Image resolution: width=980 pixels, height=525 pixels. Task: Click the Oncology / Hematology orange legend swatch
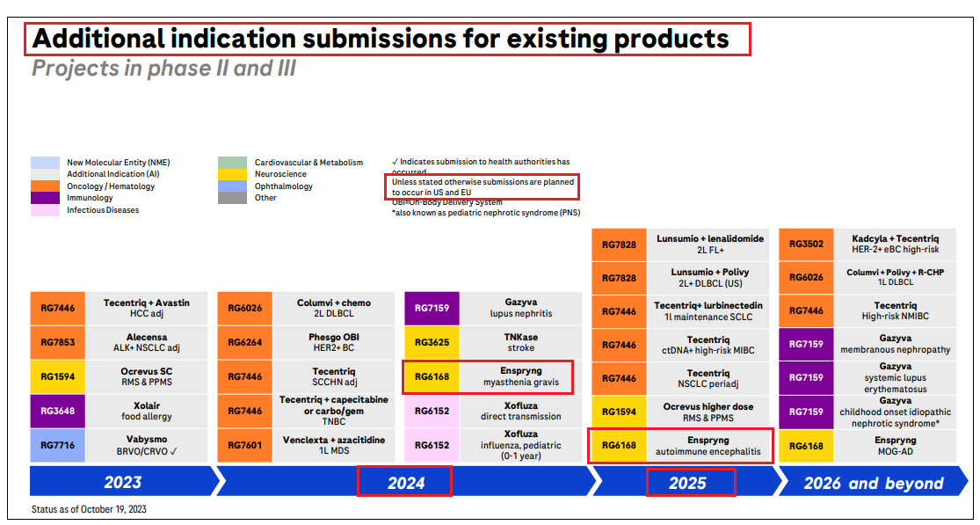click(x=46, y=186)
